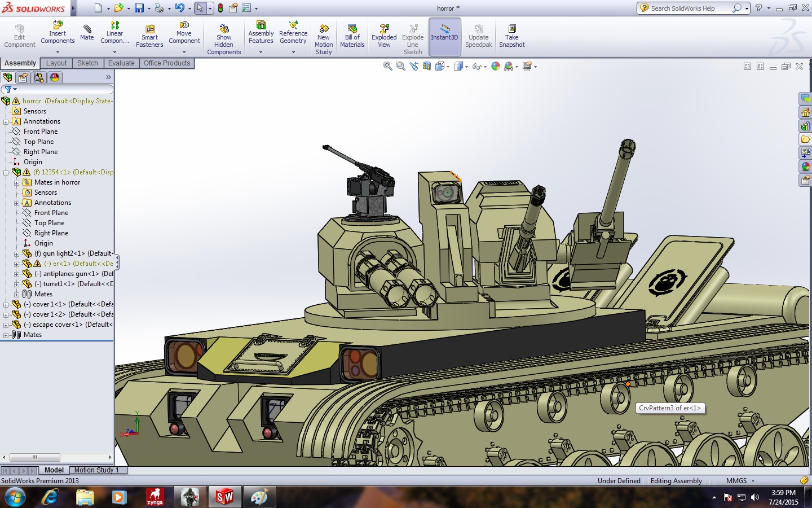This screenshot has width=812, height=508.
Task: Open File Explorer in task pane
Action: pyautogui.click(x=805, y=139)
